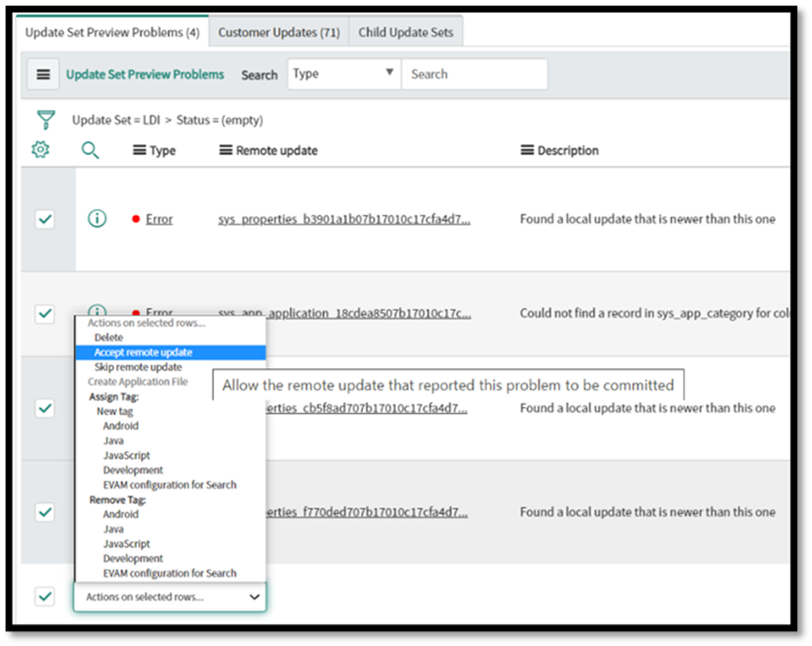Expand the search Type dropdown

pos(344,73)
